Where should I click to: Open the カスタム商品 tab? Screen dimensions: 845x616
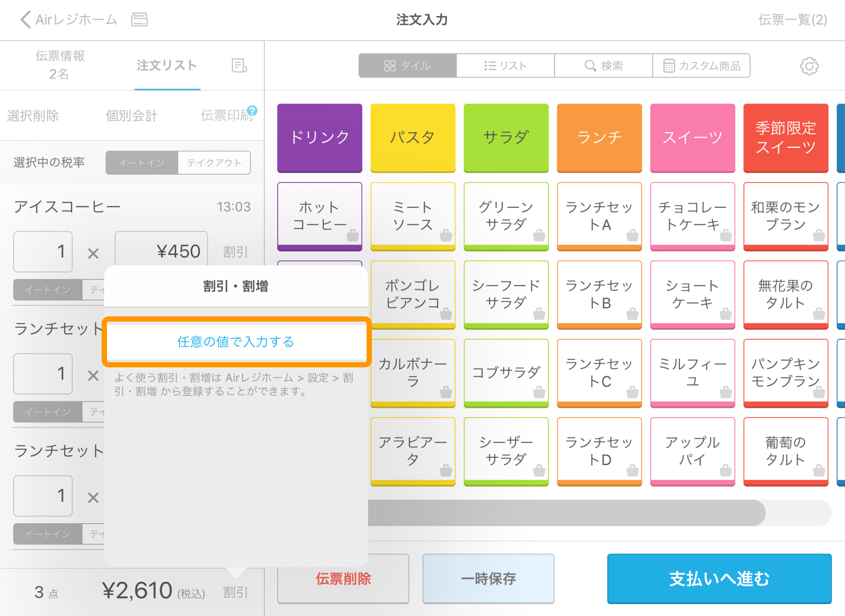[x=702, y=66]
